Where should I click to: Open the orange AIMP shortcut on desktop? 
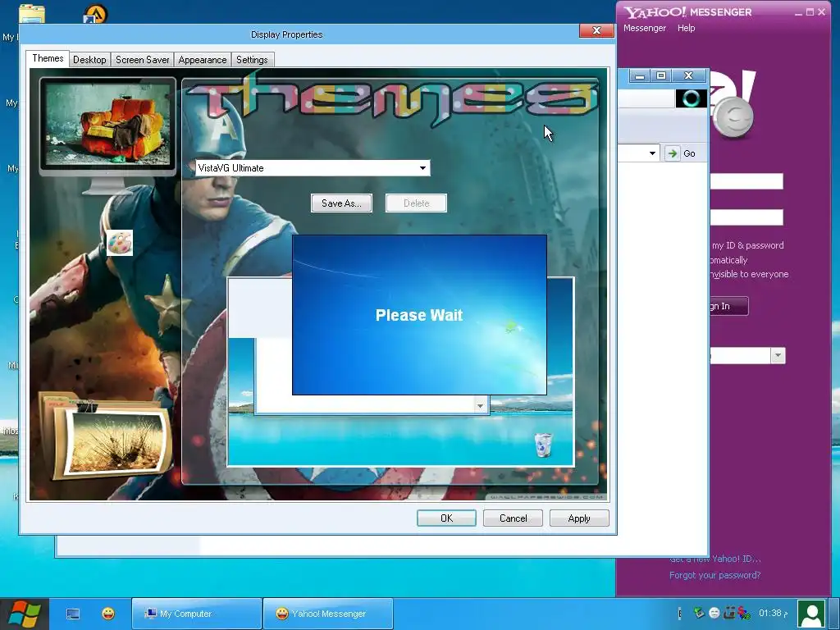tap(95, 14)
